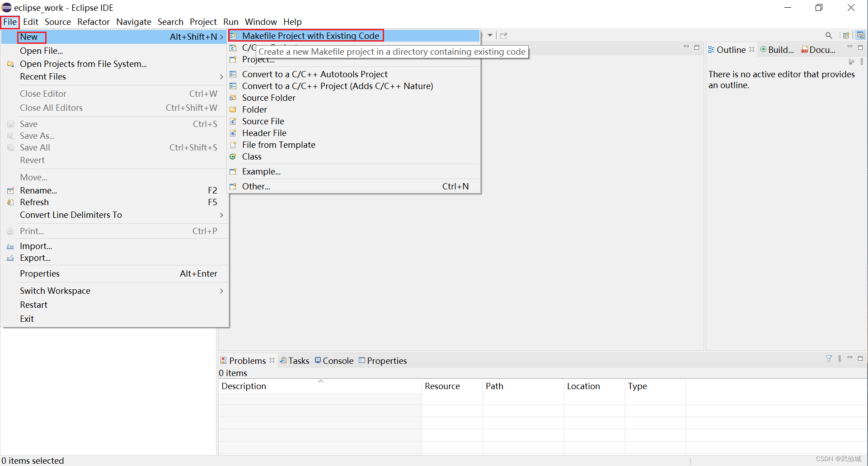This screenshot has width=868, height=466.
Task: Choose Refresh from the File menu
Action: 114,202
